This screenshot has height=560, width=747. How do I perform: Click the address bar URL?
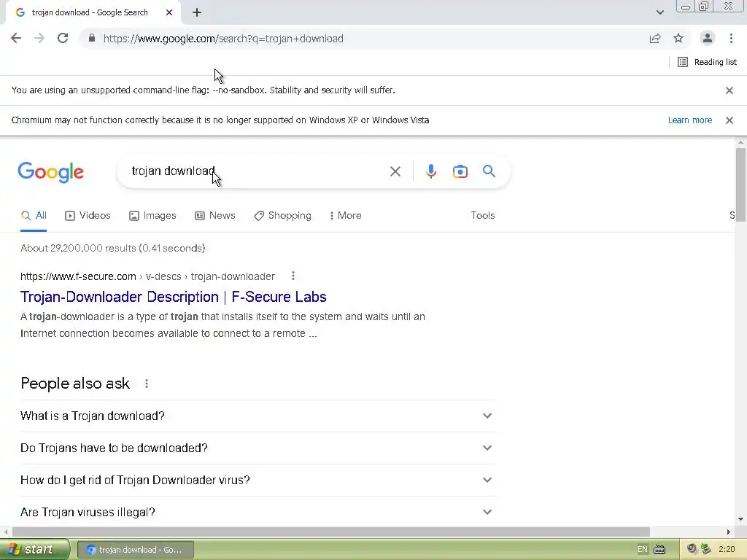(223, 39)
